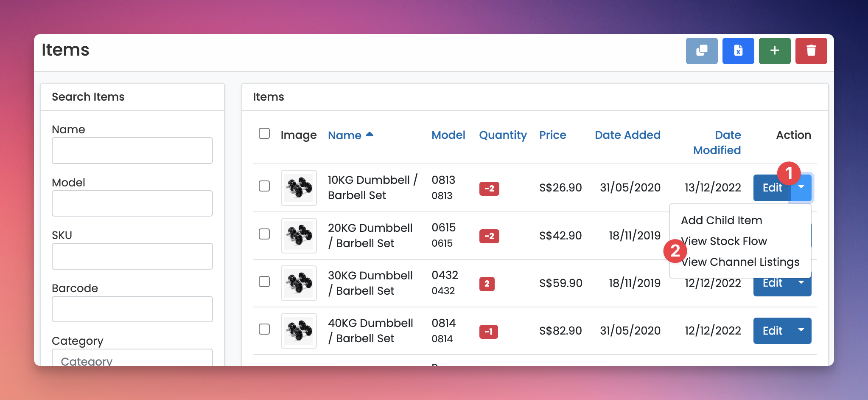Screen dimensions: 868x400
Task: Check the 30KG Dumbbell row checkbox
Action: pyautogui.click(x=264, y=282)
